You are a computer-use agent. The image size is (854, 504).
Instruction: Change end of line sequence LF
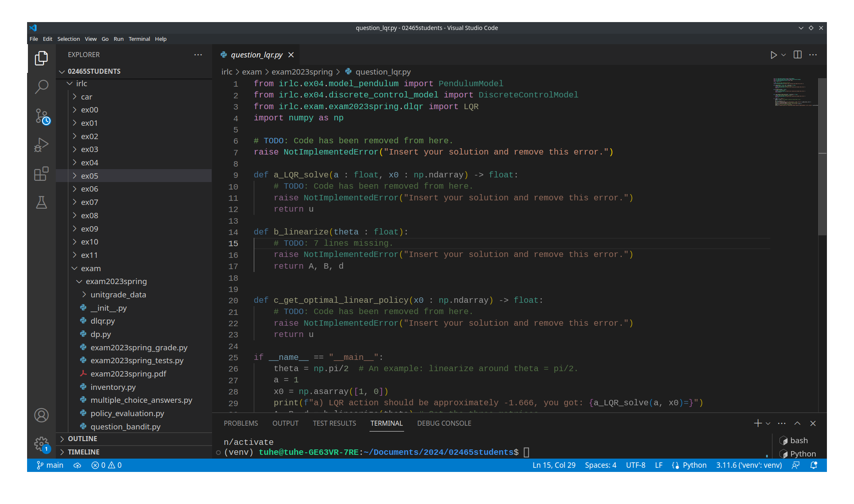pyautogui.click(x=659, y=465)
